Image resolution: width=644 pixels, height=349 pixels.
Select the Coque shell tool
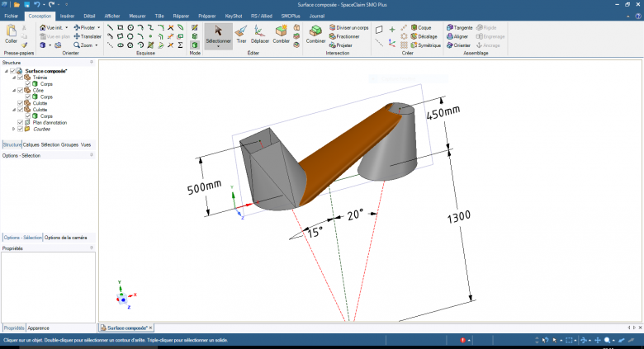tap(420, 27)
